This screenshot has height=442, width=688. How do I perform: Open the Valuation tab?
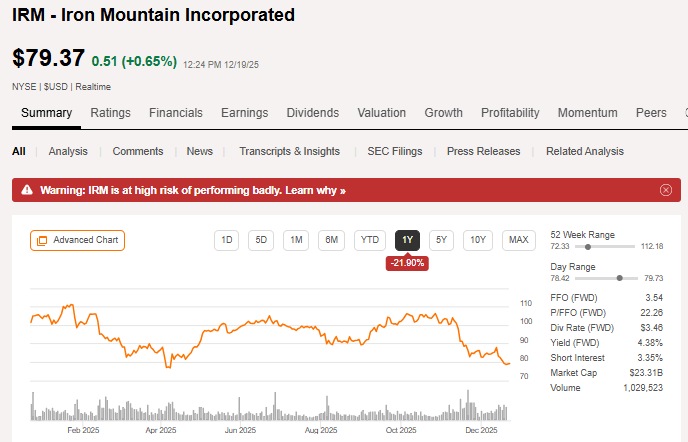click(381, 113)
